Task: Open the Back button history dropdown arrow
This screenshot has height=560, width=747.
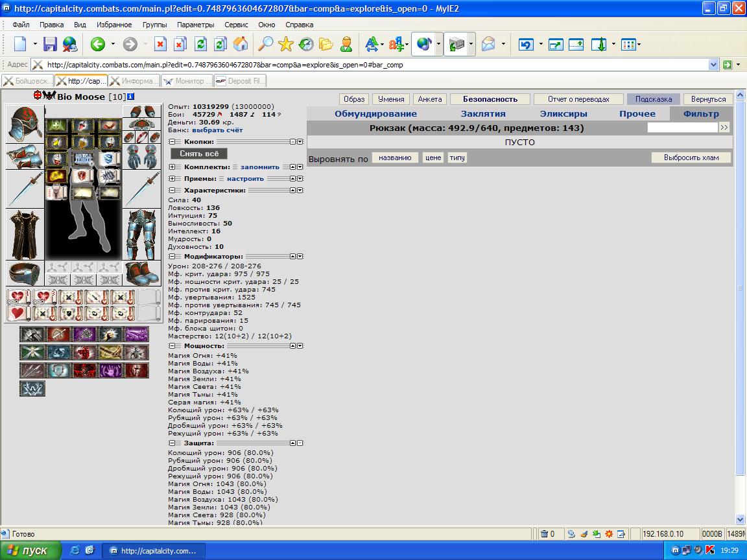Action: [113, 44]
